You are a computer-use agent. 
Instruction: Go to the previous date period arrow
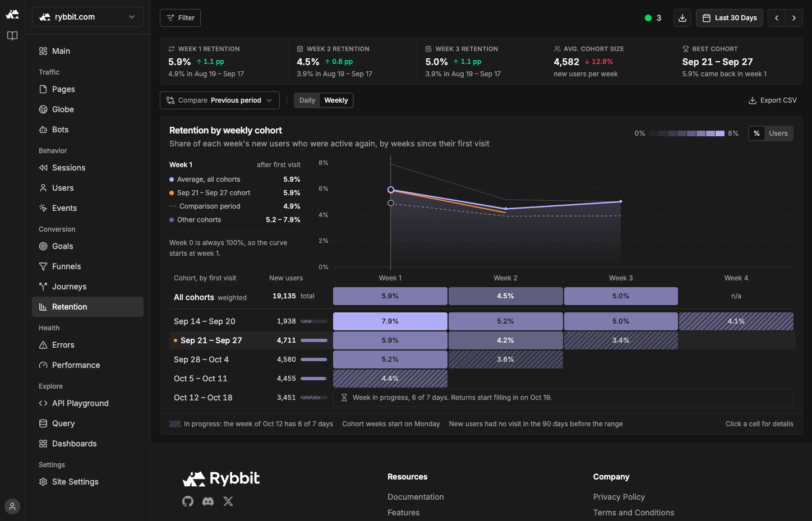tap(777, 18)
